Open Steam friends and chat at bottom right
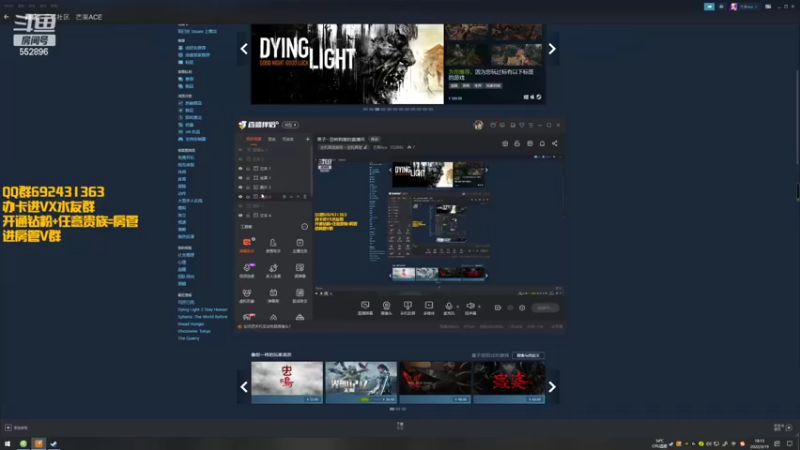Image resolution: width=800 pixels, height=450 pixels. click(x=783, y=428)
